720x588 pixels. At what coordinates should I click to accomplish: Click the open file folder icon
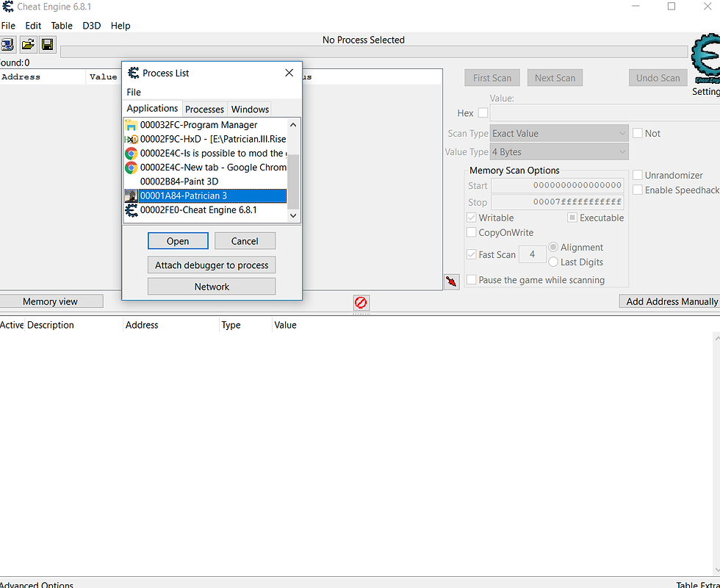coord(28,45)
